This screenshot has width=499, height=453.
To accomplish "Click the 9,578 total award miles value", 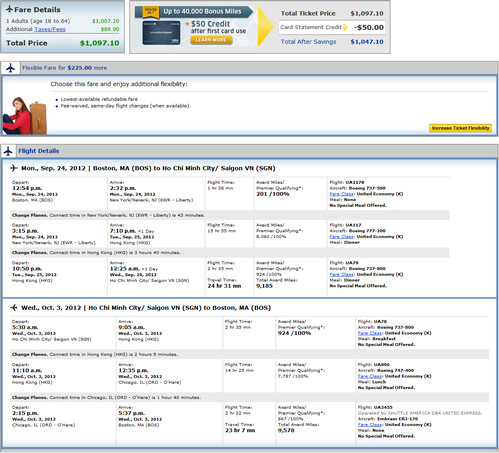I will click(x=286, y=431).
